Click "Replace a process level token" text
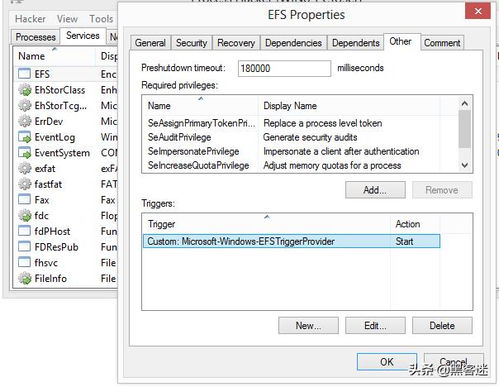499x387 pixels. pyautogui.click(x=323, y=123)
